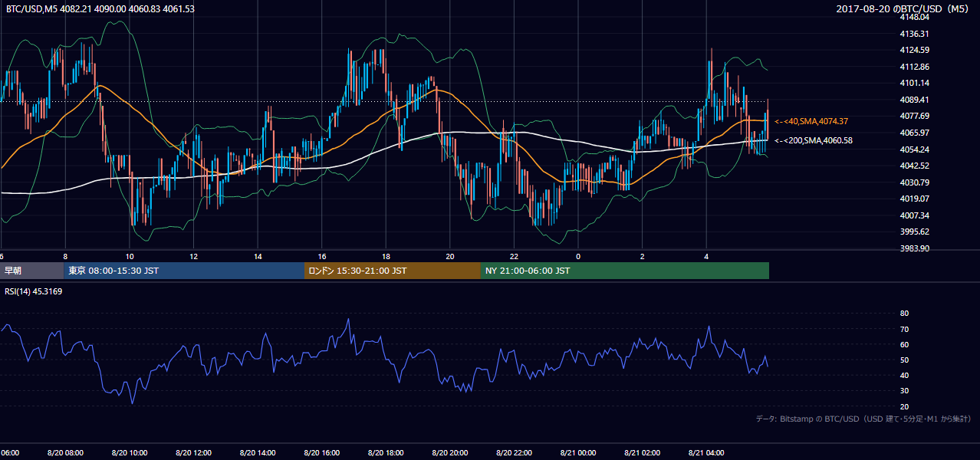Click the Bitstamp data source note
This screenshot has height=460, width=980.
pyautogui.click(x=863, y=419)
